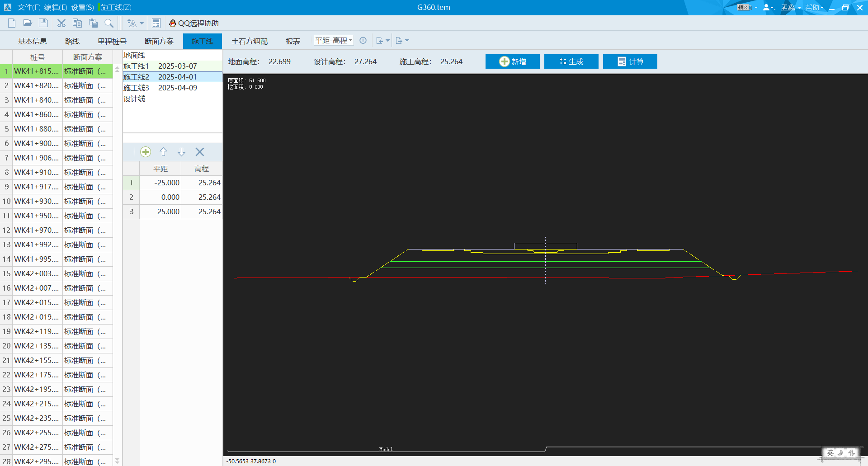
Task: Select stake row 19 WK42+119
Action: tap(57, 331)
